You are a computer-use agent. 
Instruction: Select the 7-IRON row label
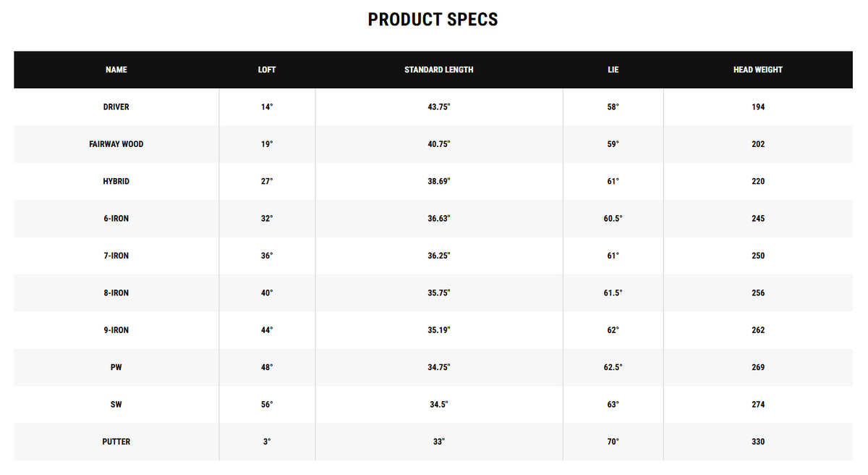click(116, 256)
